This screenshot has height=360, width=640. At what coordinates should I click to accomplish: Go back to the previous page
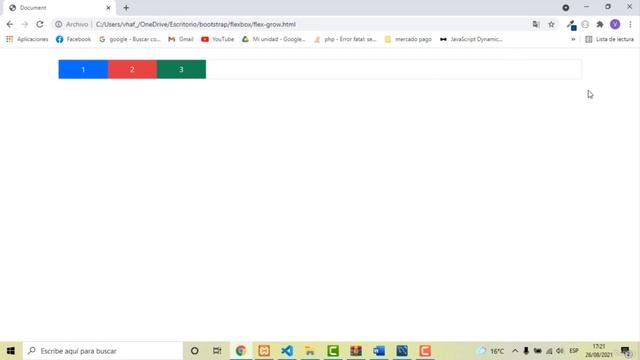pyautogui.click(x=10, y=24)
